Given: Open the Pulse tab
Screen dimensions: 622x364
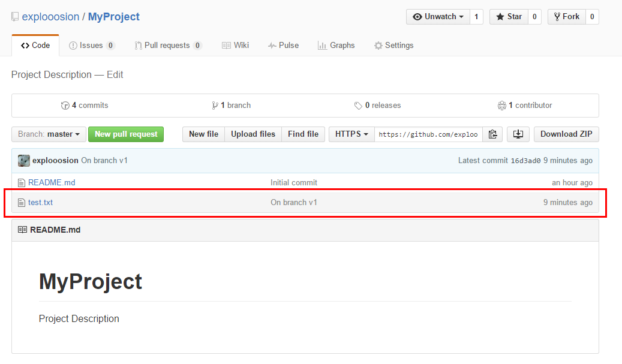Looking at the screenshot, I should tap(283, 46).
